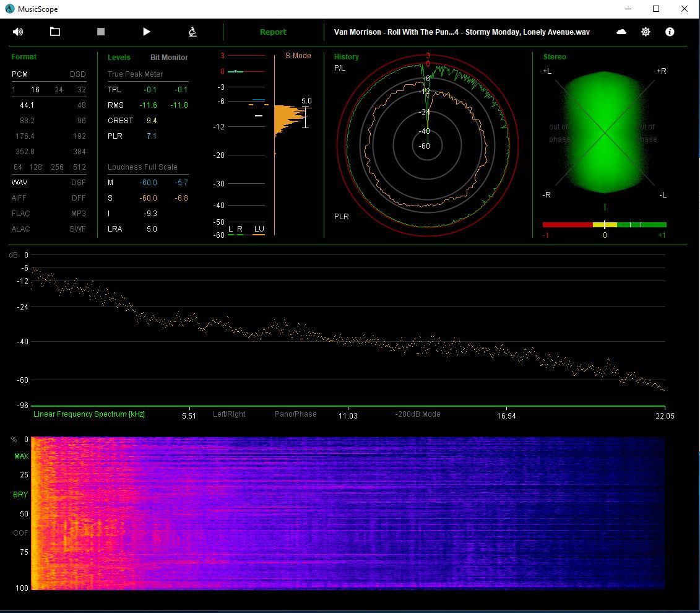Image resolution: width=700 pixels, height=613 pixels.
Task: Enable the -200dB Mode option
Action: [x=418, y=414]
